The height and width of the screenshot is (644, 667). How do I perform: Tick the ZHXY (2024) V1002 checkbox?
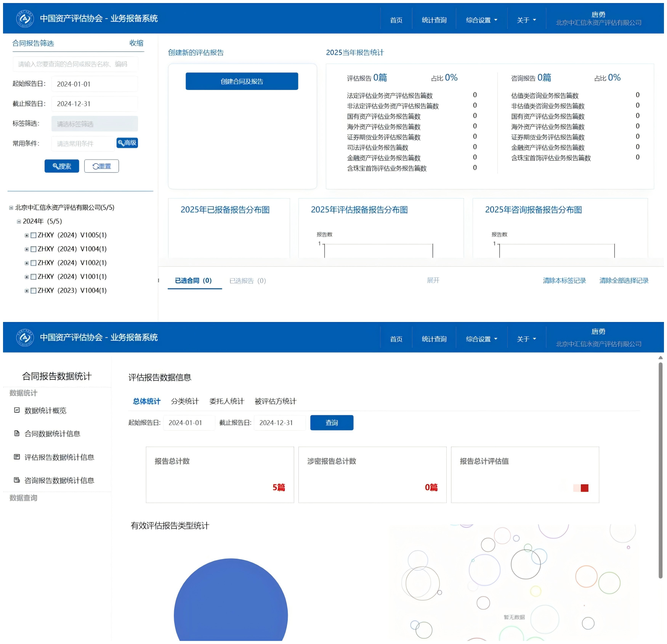pyautogui.click(x=34, y=263)
